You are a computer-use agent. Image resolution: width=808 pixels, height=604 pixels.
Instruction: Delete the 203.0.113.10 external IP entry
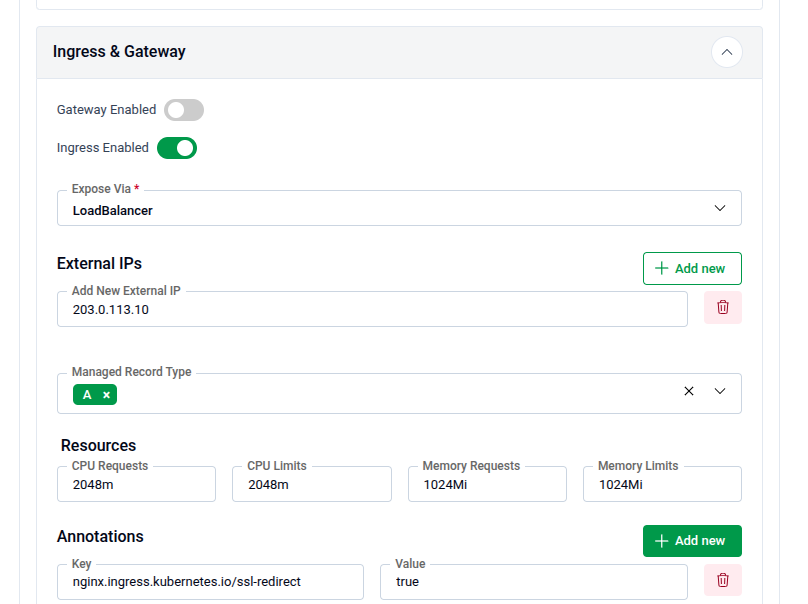tap(722, 308)
